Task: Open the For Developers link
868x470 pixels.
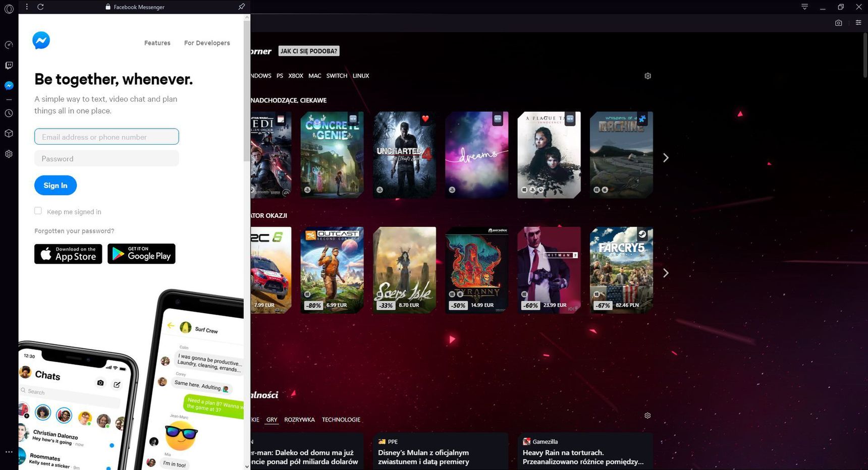Action: [x=207, y=43]
